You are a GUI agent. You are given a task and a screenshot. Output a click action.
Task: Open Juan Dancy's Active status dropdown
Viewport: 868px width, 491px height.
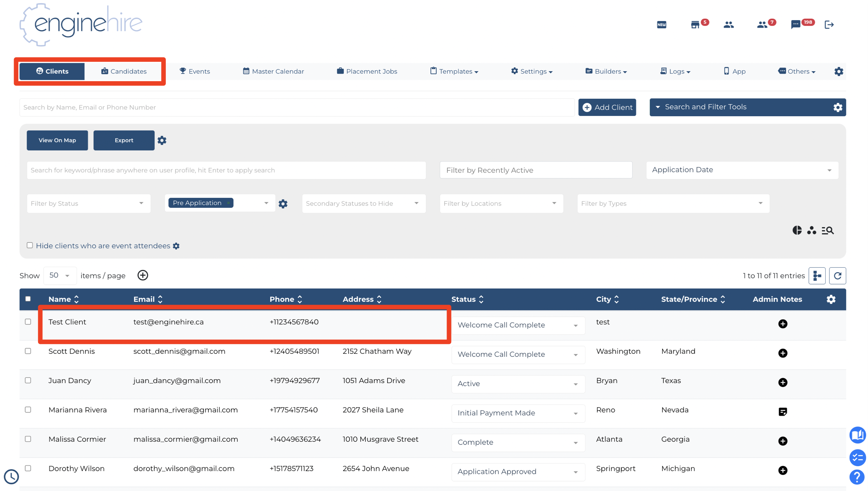(x=518, y=384)
